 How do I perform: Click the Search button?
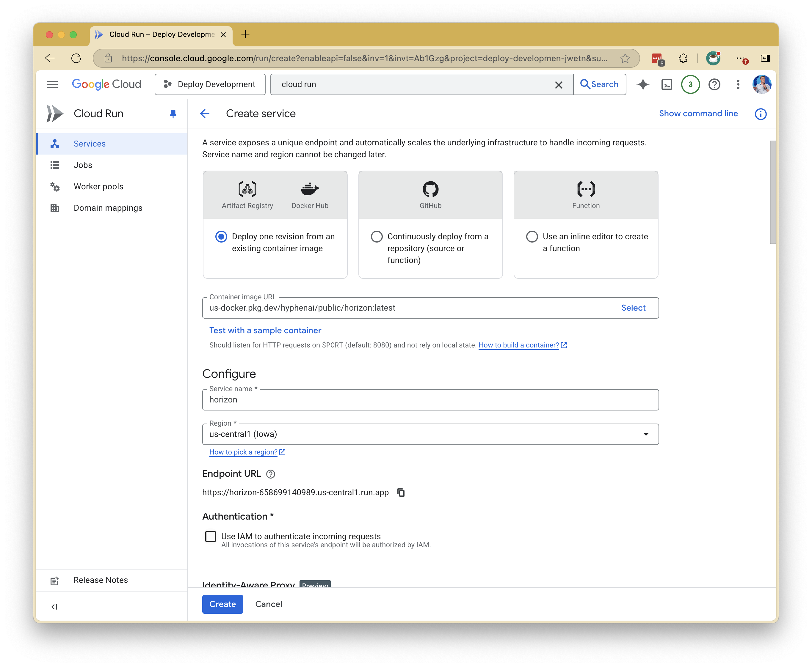[599, 84]
